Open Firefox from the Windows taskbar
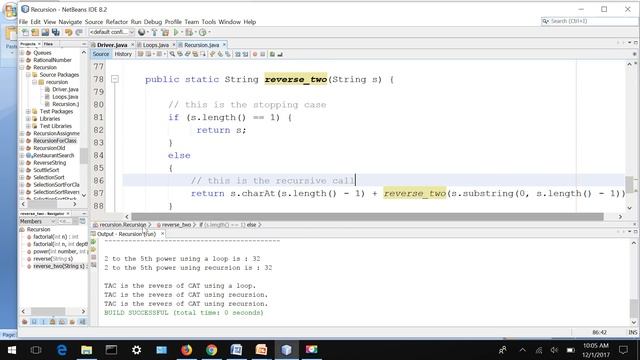 pyautogui.click(x=187, y=350)
